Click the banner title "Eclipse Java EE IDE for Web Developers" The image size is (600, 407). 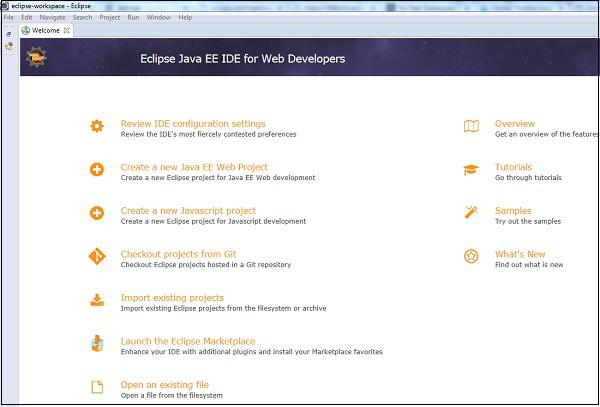click(243, 59)
